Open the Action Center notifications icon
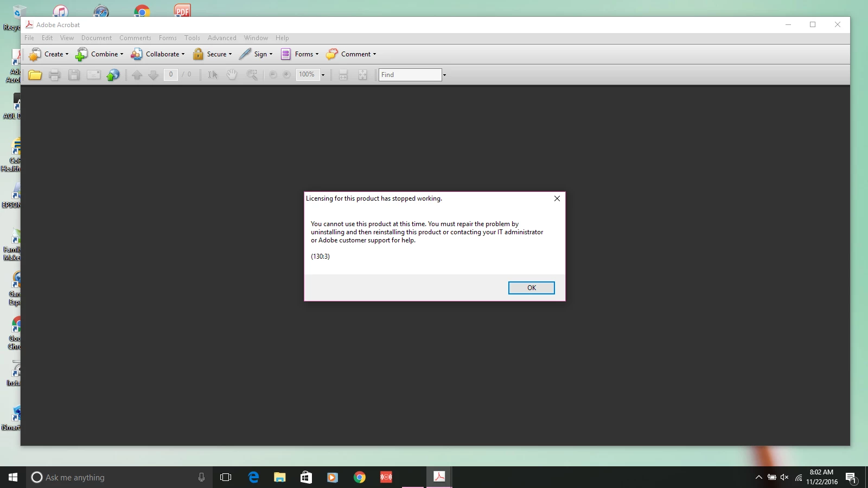The height and width of the screenshot is (488, 868). pyautogui.click(x=851, y=478)
